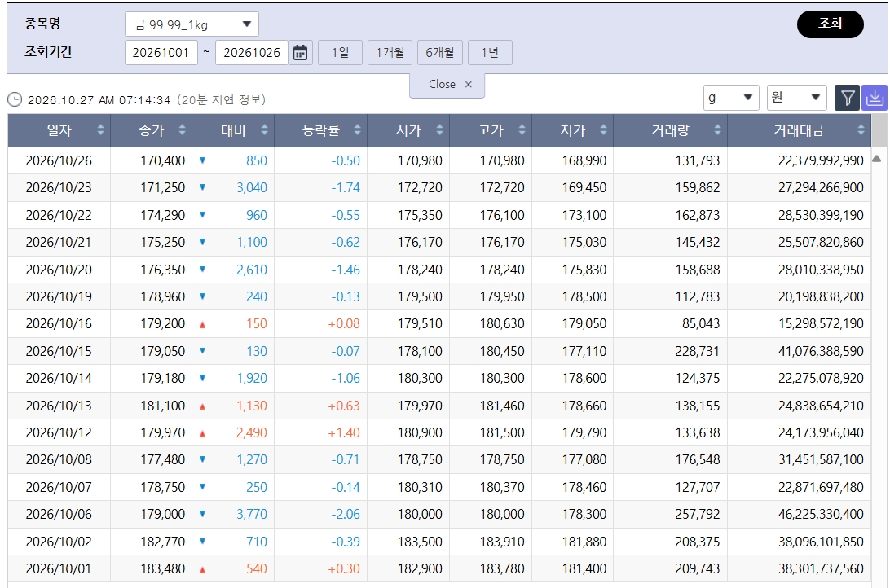
Task: Sort by 저가 column sort arrows
Action: [603, 129]
